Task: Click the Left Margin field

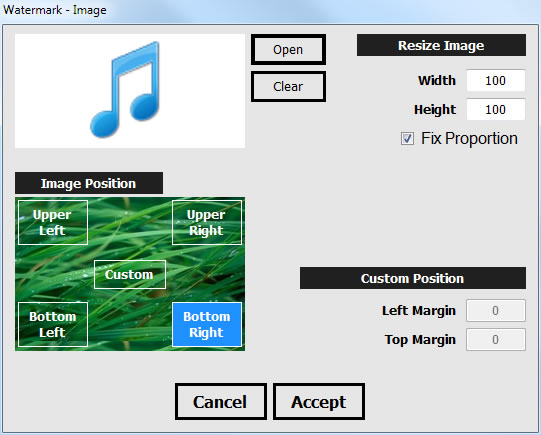Action: 495,310
